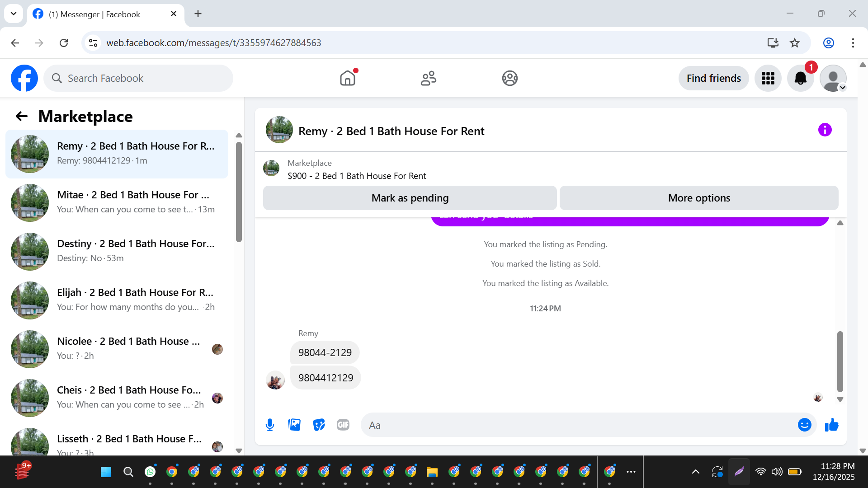This screenshot has width=868, height=488.
Task: Send a thumbs-up like
Action: [x=831, y=425]
